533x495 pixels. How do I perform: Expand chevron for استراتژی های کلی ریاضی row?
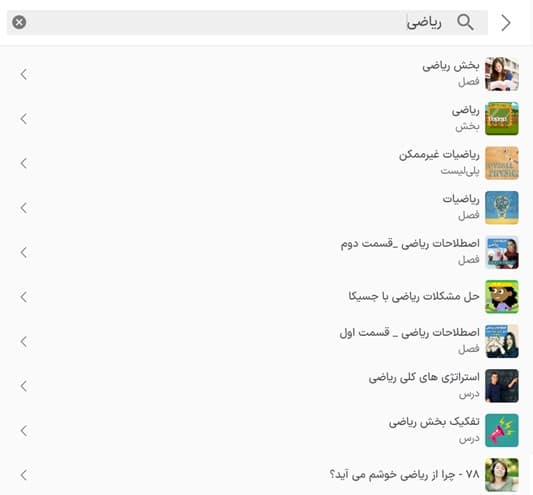coord(23,386)
